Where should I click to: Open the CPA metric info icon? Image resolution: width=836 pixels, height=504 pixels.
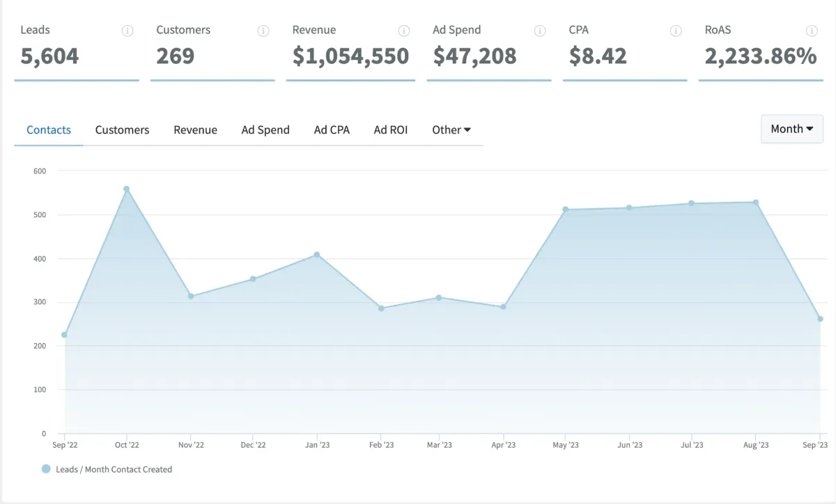(675, 31)
